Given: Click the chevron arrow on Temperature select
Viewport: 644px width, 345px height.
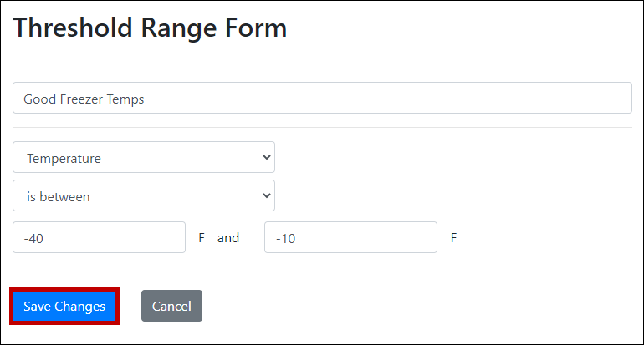Looking at the screenshot, I should click(267, 157).
